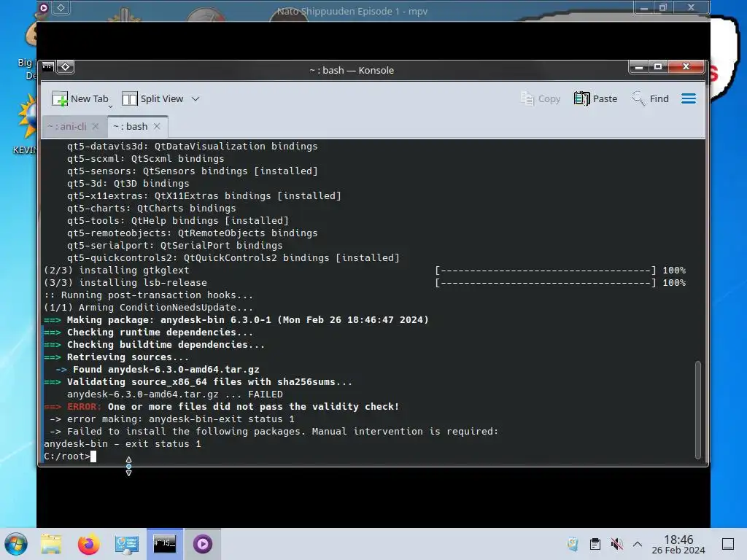This screenshot has width=747, height=560.
Task: Open the Start menu orb
Action: 16,544
